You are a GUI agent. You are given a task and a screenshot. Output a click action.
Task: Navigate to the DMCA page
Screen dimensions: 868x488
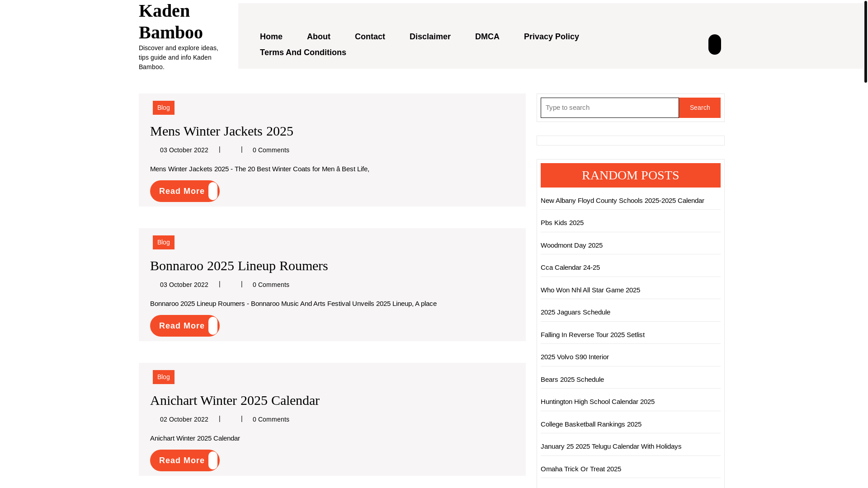click(x=487, y=37)
